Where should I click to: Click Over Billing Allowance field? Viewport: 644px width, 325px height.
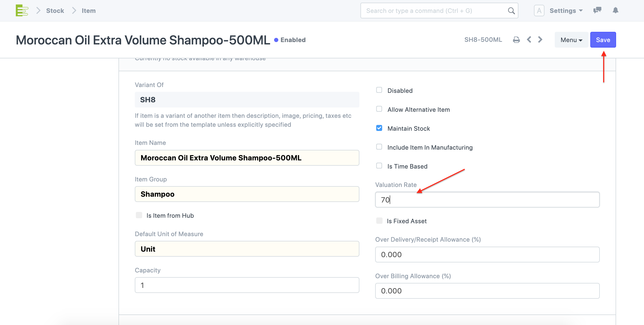click(487, 291)
